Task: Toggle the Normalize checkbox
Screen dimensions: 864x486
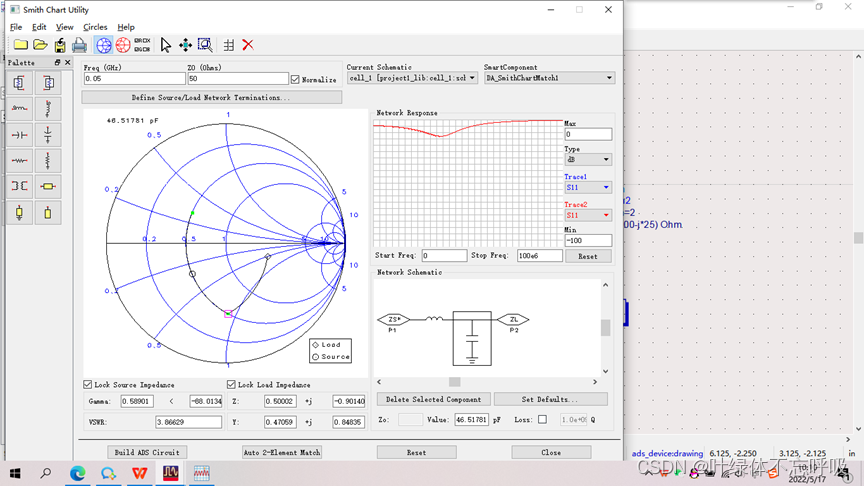Action: click(x=295, y=79)
